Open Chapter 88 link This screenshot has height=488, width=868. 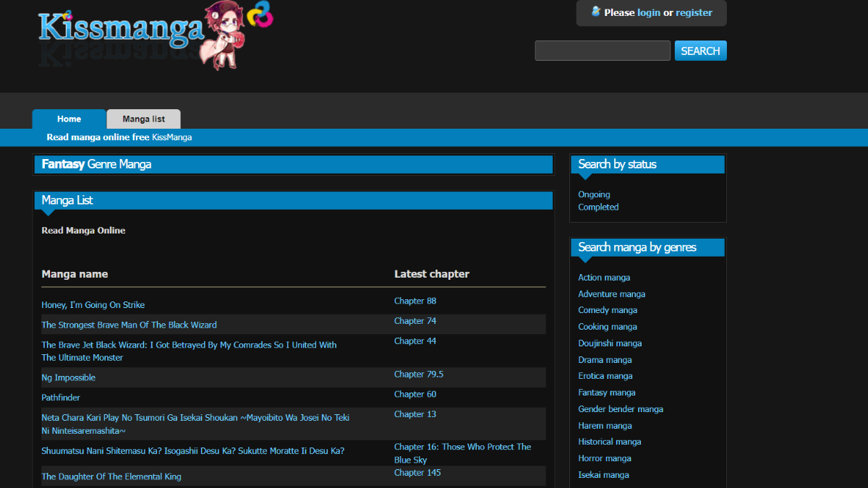[415, 301]
